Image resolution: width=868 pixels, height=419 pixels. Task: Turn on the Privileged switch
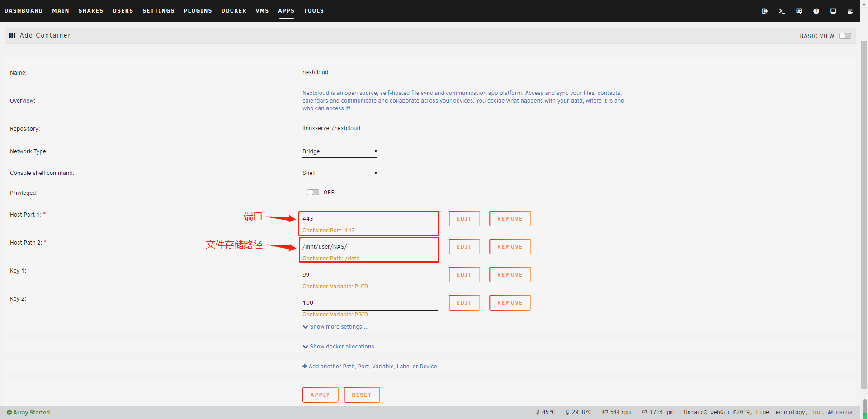(312, 192)
